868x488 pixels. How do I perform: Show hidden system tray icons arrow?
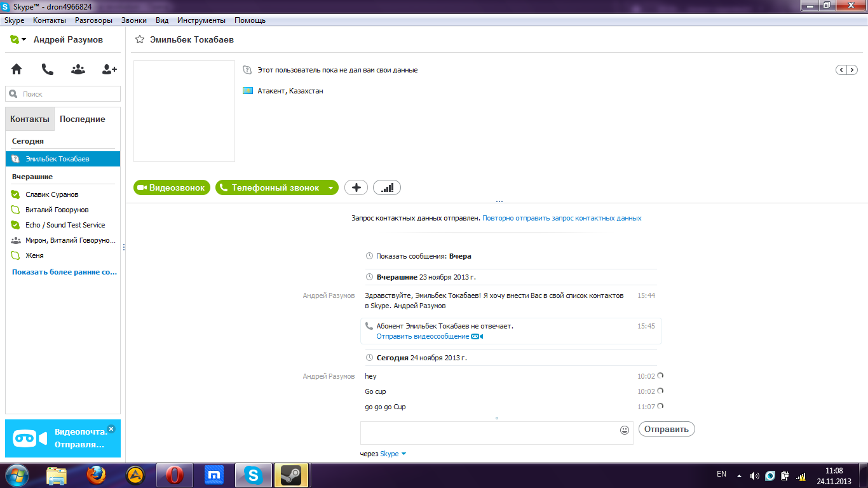point(738,475)
